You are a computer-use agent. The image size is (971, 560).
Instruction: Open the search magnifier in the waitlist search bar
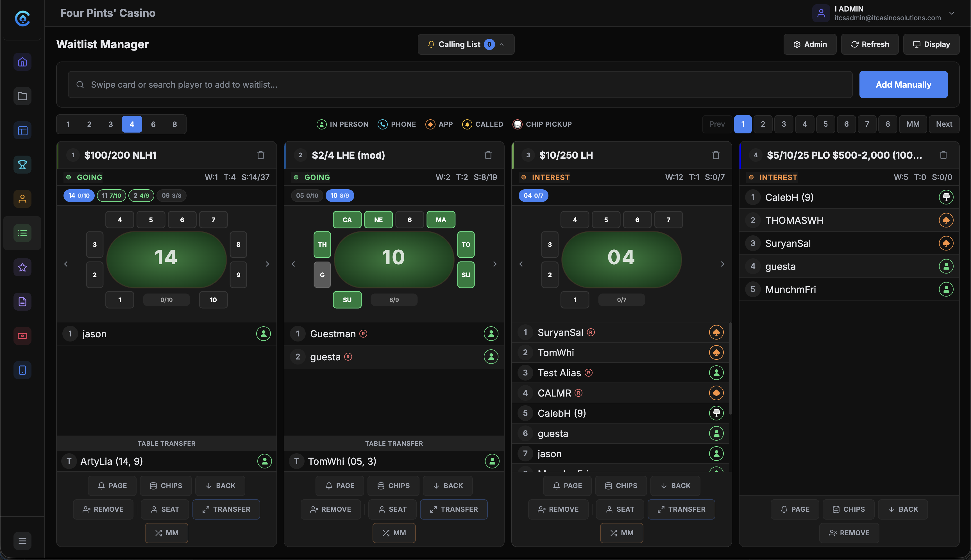80,84
